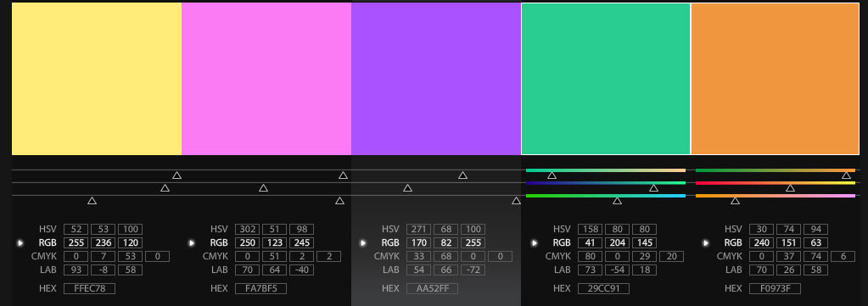The height and width of the screenshot is (306, 868).
Task: Click the yellow color swatch
Action: click(x=97, y=79)
